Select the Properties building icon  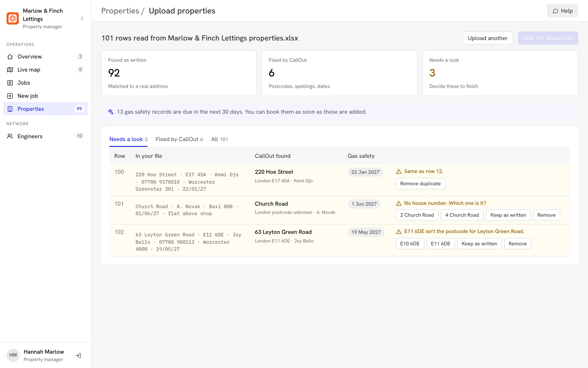coord(10,109)
